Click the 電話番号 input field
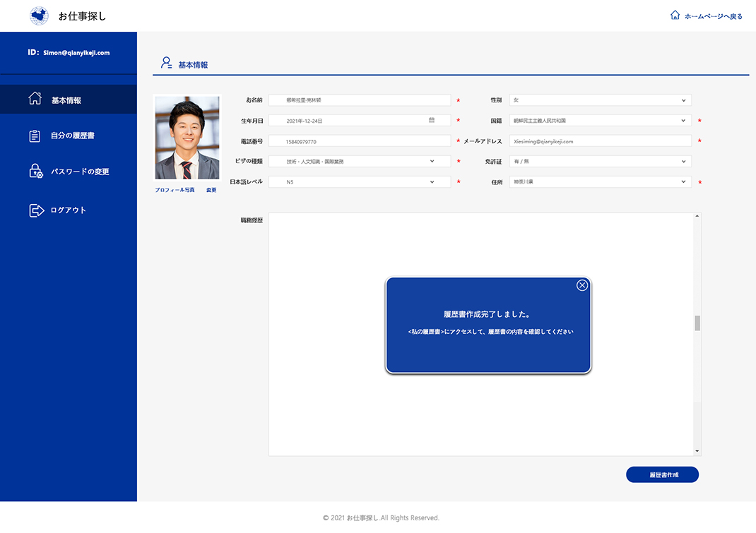Image resolution: width=756 pixels, height=533 pixels. click(x=359, y=141)
